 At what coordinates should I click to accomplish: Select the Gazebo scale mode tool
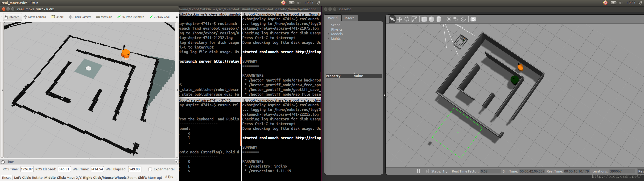tap(414, 19)
